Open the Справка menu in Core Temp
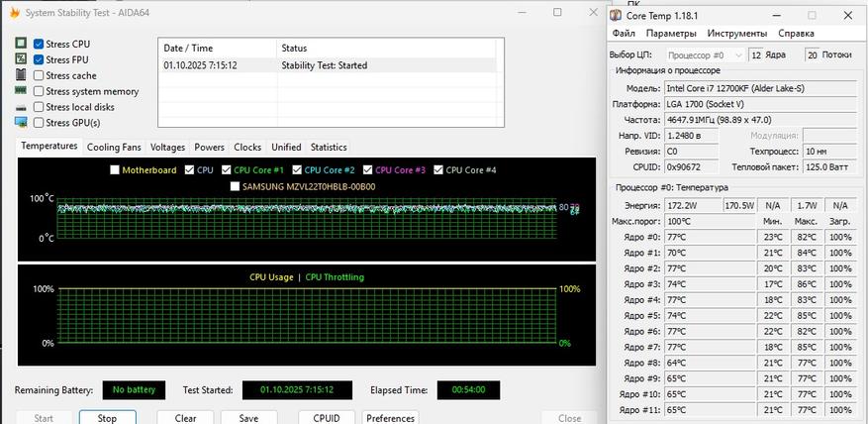Viewport: 868px width, 424px height. pyautogui.click(x=796, y=34)
